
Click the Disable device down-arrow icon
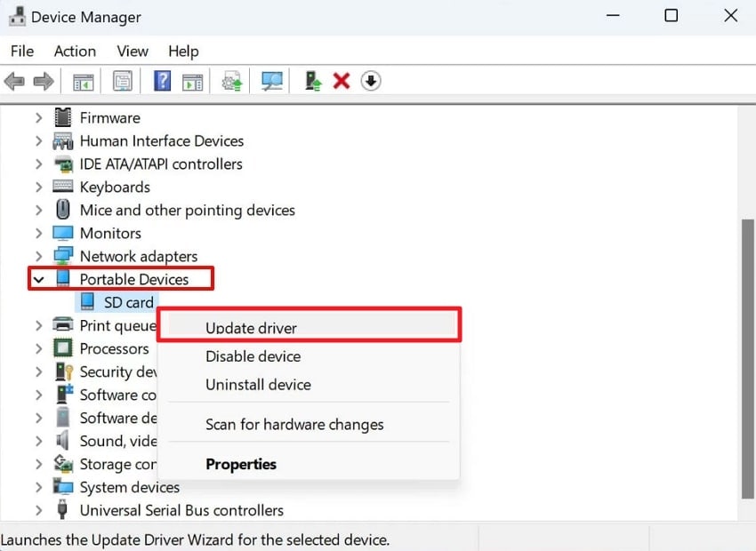click(371, 81)
